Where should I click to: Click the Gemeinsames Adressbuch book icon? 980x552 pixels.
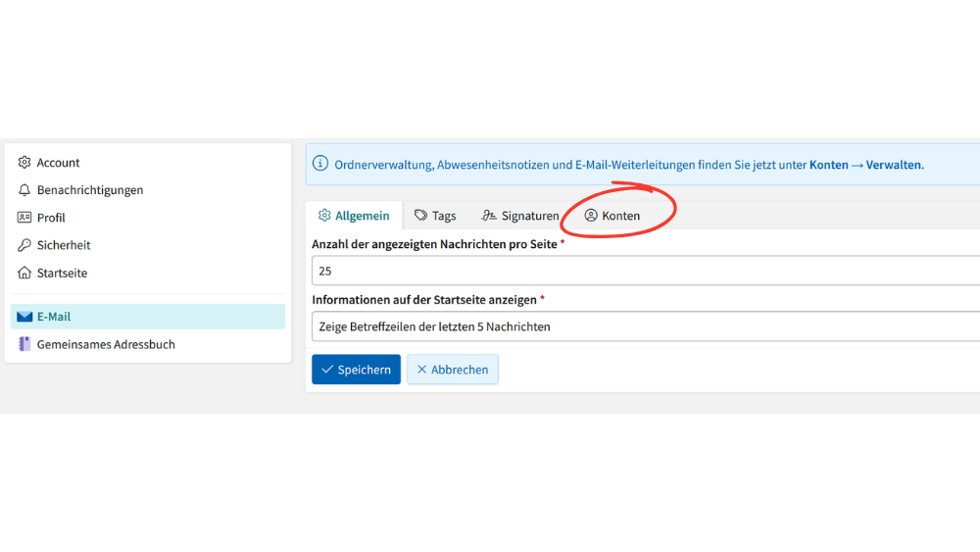[x=24, y=344]
